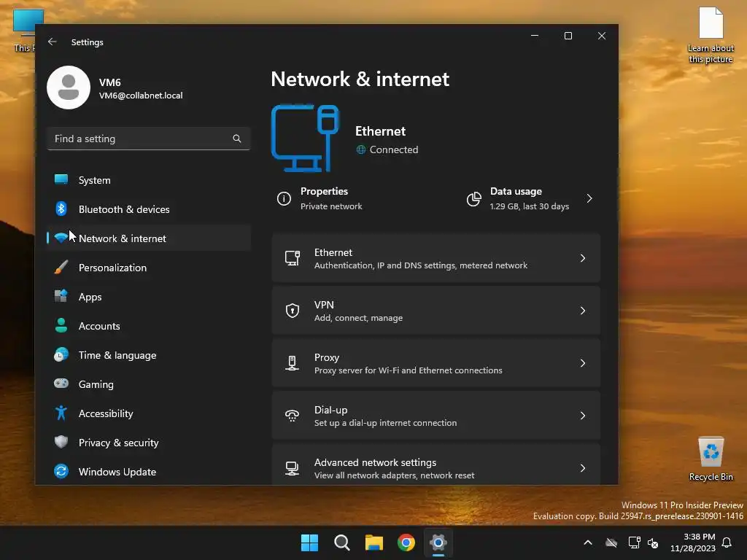Image resolution: width=747 pixels, height=560 pixels.
Task: Select Accessibility label in sidebar
Action: 106,413
